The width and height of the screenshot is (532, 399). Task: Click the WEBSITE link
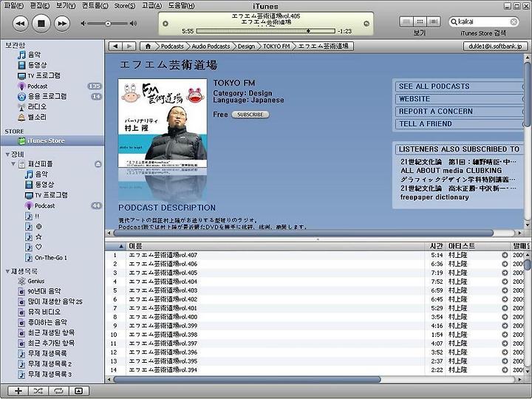[x=415, y=99]
